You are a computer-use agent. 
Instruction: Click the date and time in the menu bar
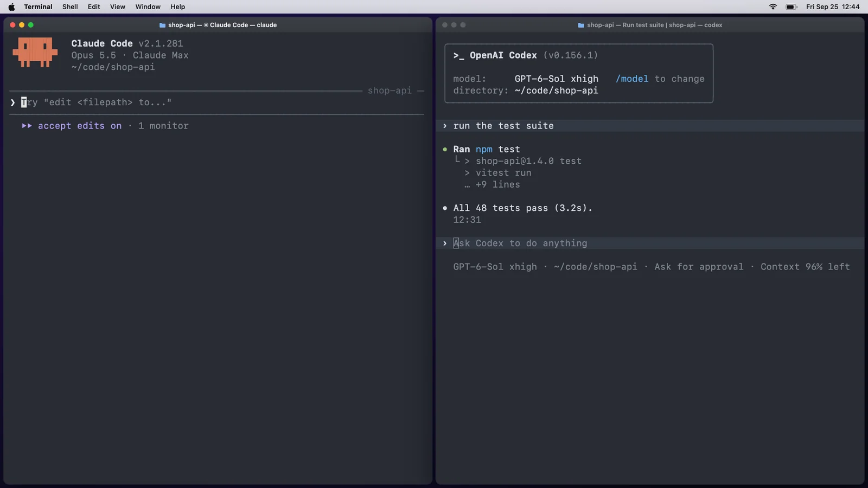coord(833,7)
